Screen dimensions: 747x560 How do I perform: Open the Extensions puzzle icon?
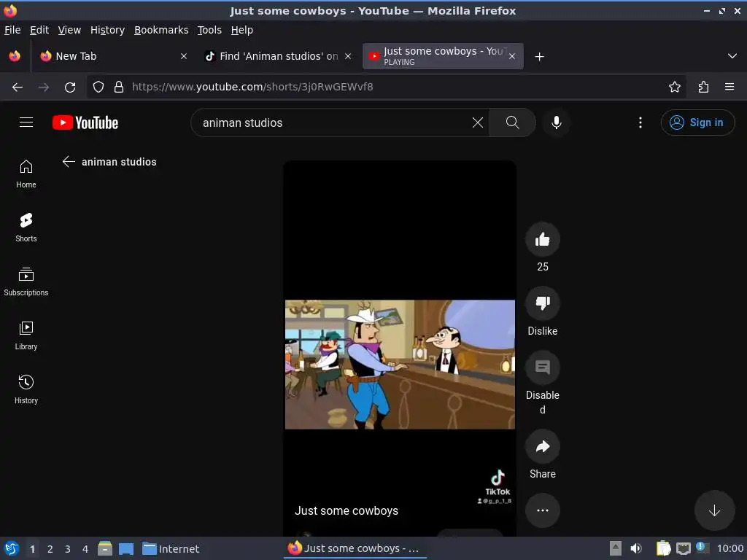coord(703,87)
